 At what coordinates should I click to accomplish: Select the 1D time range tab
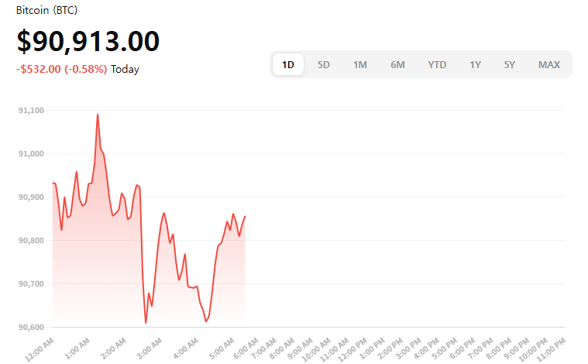288,65
